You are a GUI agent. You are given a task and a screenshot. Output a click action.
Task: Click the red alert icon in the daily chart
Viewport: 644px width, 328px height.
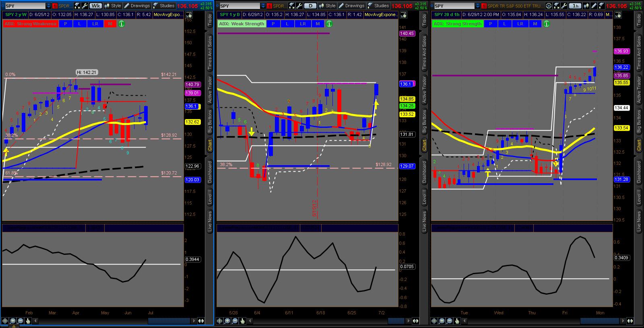[269, 6]
